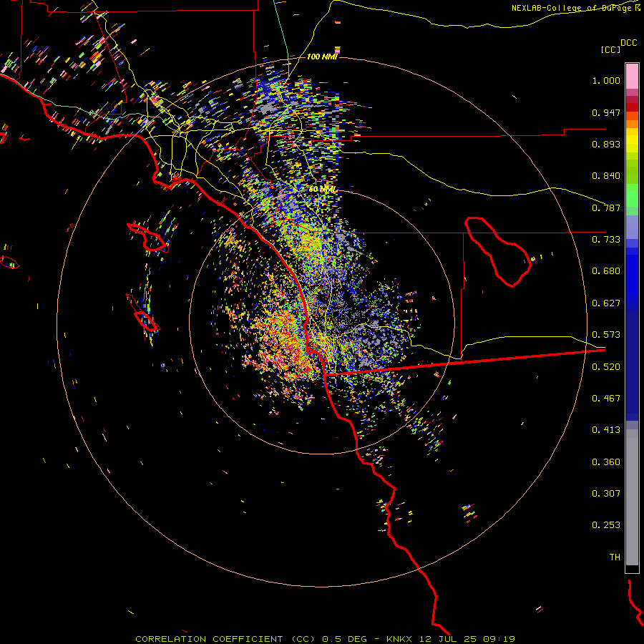Click the 100 NMI range ring label
The width and height of the screenshot is (644, 644).
322,57
